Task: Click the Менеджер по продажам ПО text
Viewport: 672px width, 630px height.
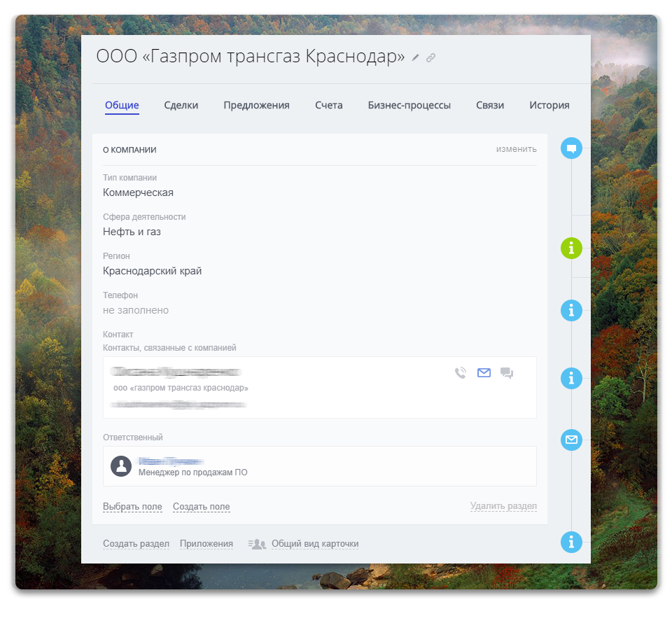Action: (193, 472)
